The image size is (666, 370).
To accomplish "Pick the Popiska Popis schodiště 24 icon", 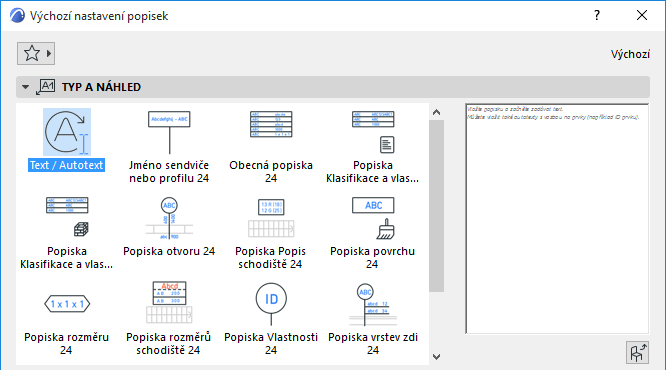I will point(271,218).
